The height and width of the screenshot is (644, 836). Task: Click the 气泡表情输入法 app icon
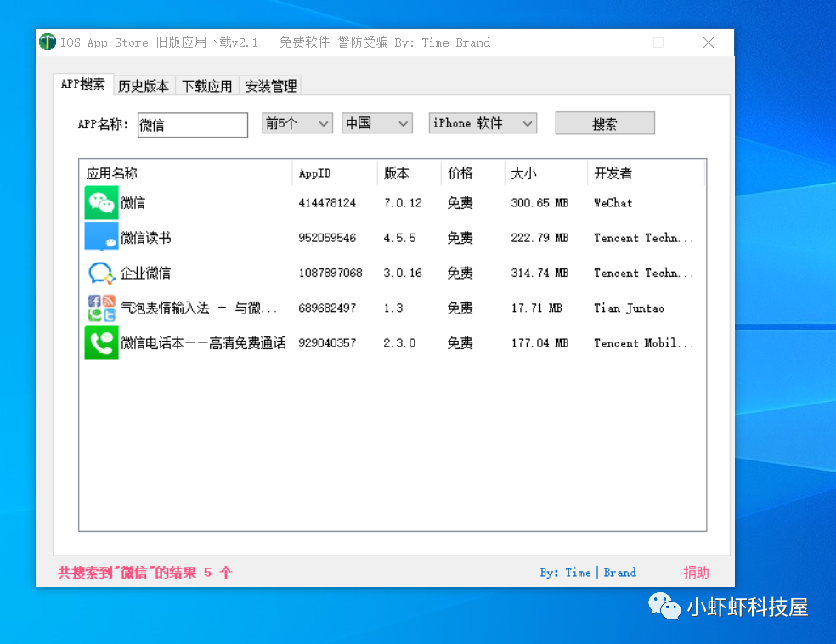click(101, 308)
